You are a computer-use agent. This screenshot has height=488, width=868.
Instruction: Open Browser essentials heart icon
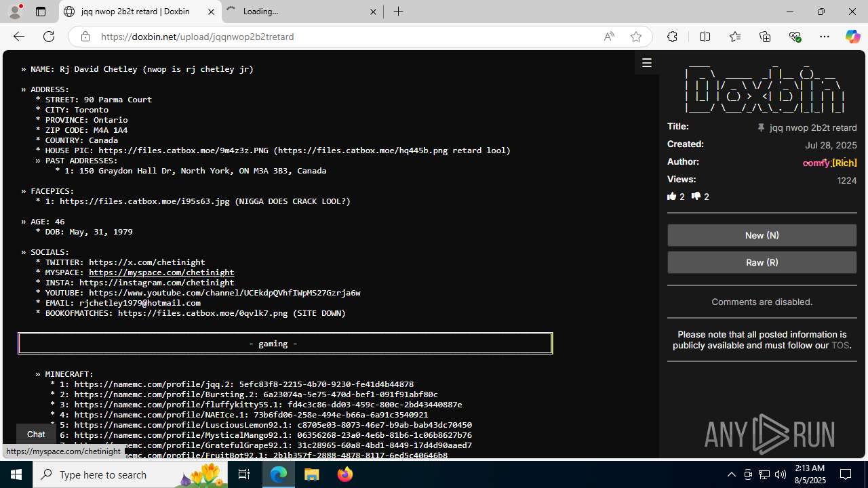point(795,37)
